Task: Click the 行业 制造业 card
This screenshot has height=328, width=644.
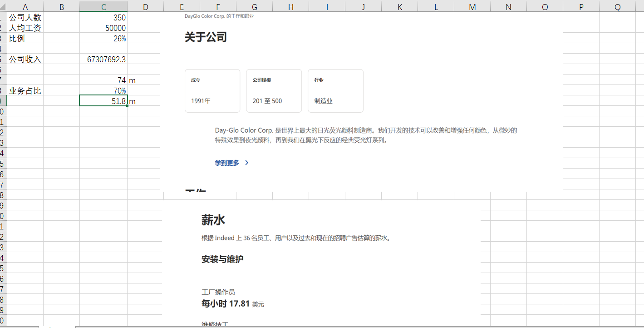Action: [335, 91]
